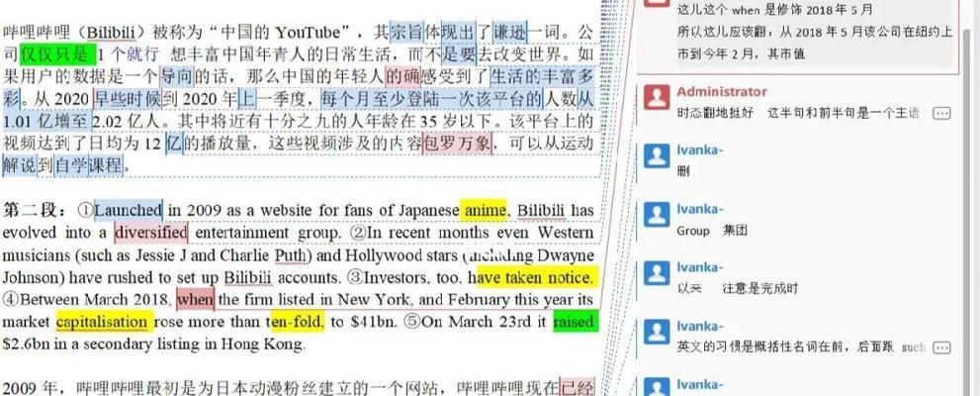
Task: Expand the "英文的习惯是概括性名词在前" comment ellipsis
Action: tap(941, 347)
